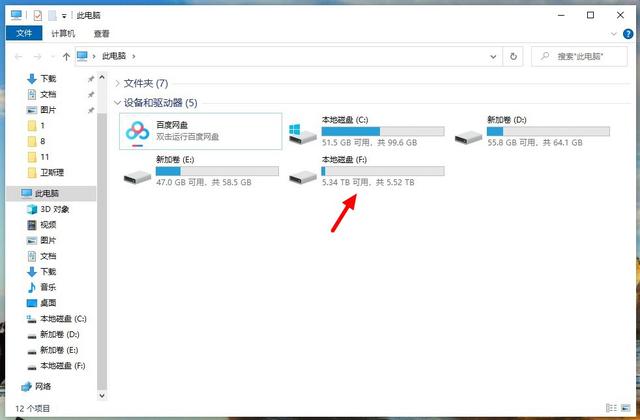This screenshot has height=420, width=640.
Task: Switch to details view in status bar
Action: pos(611,408)
